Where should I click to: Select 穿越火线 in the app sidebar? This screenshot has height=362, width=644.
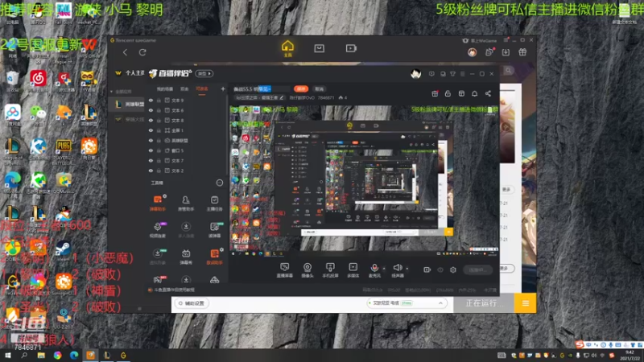click(x=128, y=119)
